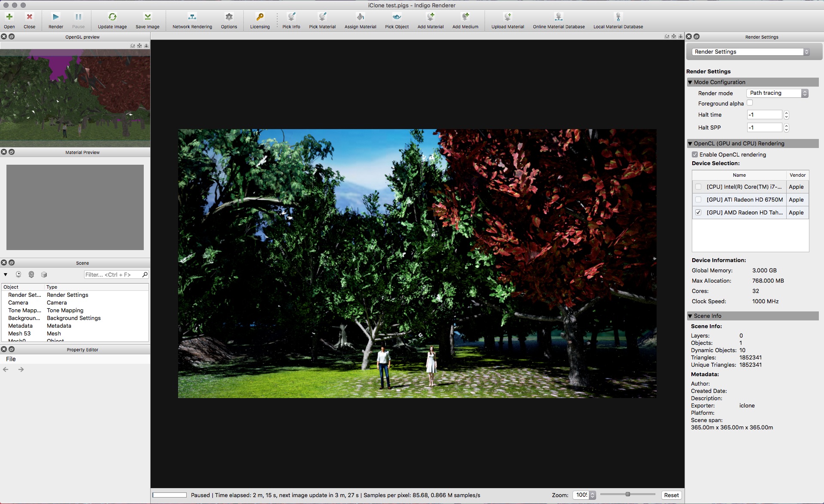
Task: Uncheck Enable OpenCL rendering
Action: [x=695, y=154]
